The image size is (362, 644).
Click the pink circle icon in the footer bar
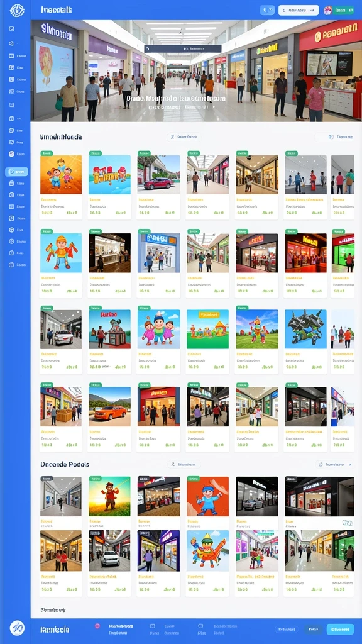tap(97, 626)
